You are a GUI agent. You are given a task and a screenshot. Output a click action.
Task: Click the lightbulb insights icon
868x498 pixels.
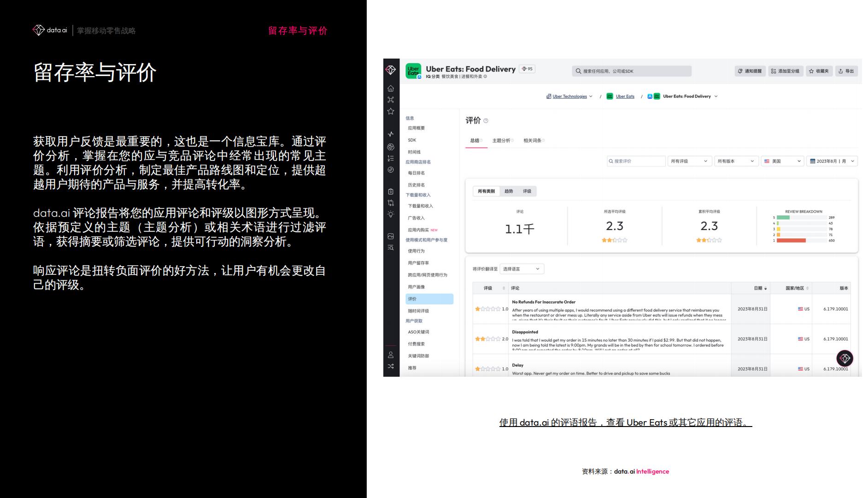391,214
